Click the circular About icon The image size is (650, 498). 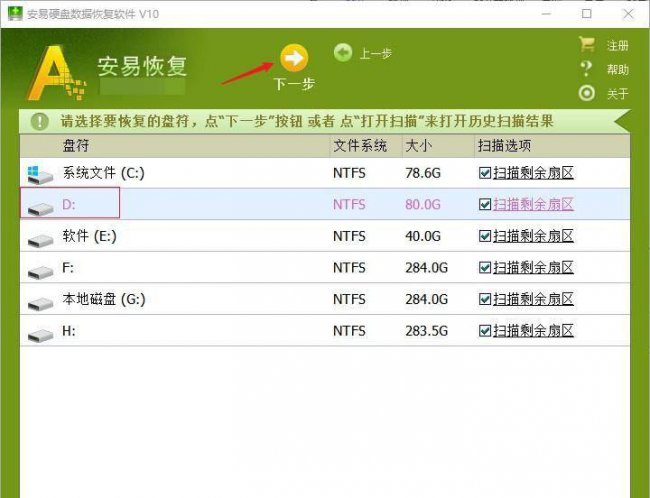click(x=587, y=93)
